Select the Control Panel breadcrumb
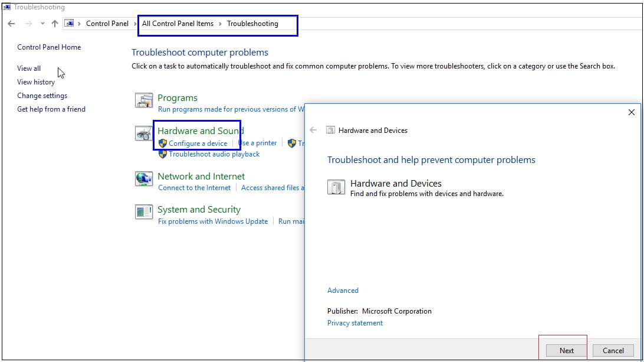644x362 pixels. point(107,24)
